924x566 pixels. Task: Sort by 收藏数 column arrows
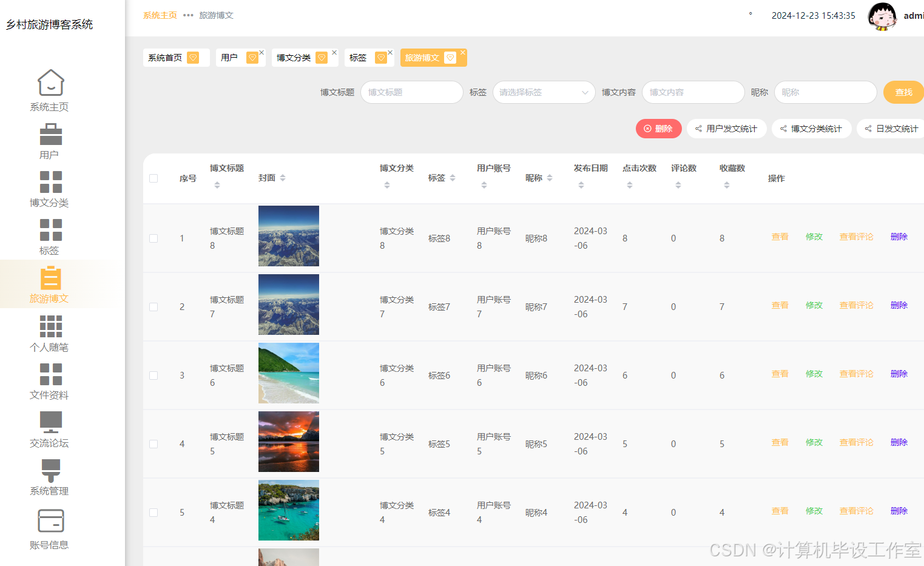(x=727, y=185)
